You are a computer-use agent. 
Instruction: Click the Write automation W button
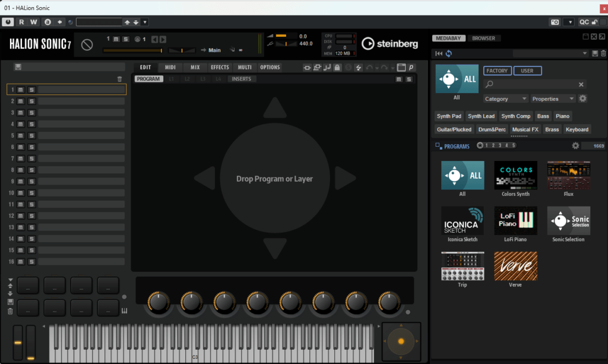click(34, 22)
